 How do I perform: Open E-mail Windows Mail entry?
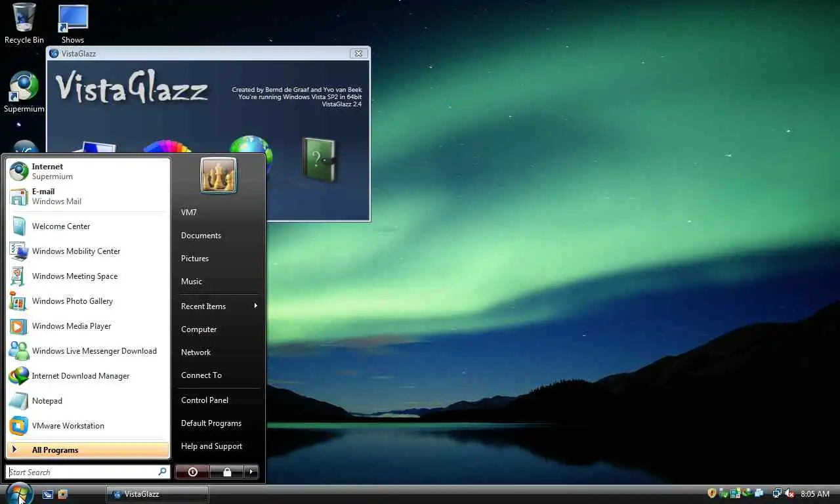[88, 196]
